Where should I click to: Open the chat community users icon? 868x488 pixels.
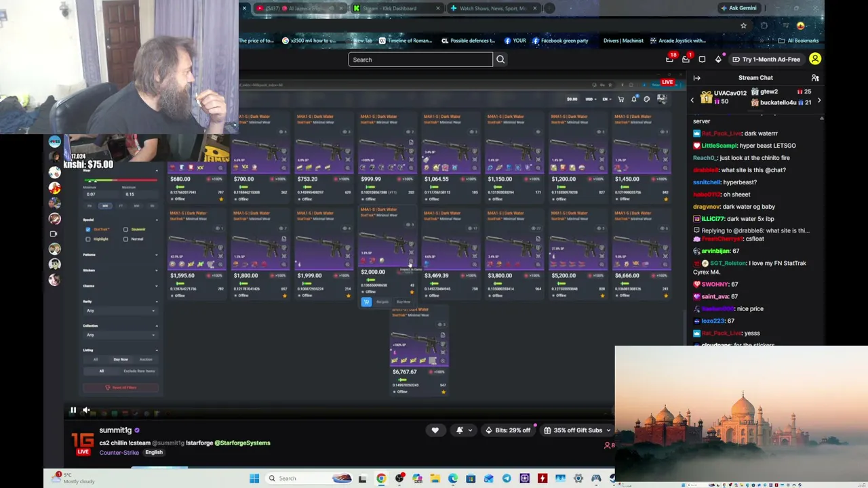[815, 78]
